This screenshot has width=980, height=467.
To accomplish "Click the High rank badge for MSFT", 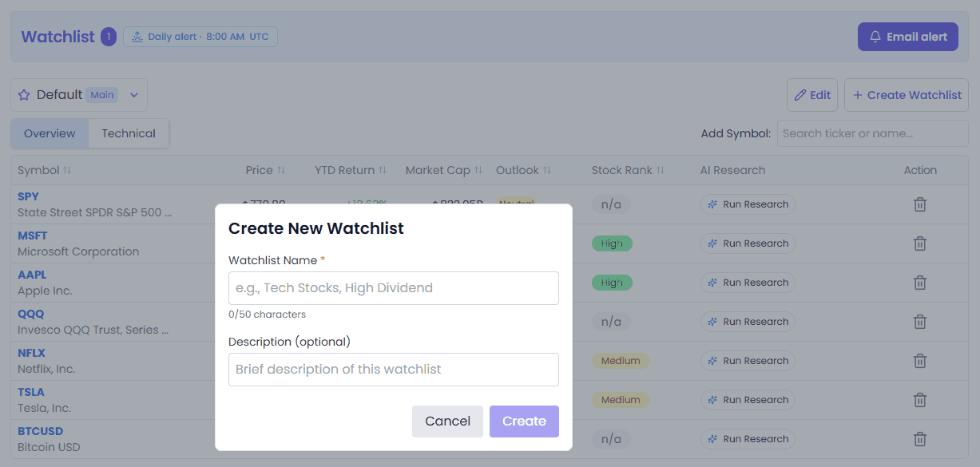I will tap(612, 243).
